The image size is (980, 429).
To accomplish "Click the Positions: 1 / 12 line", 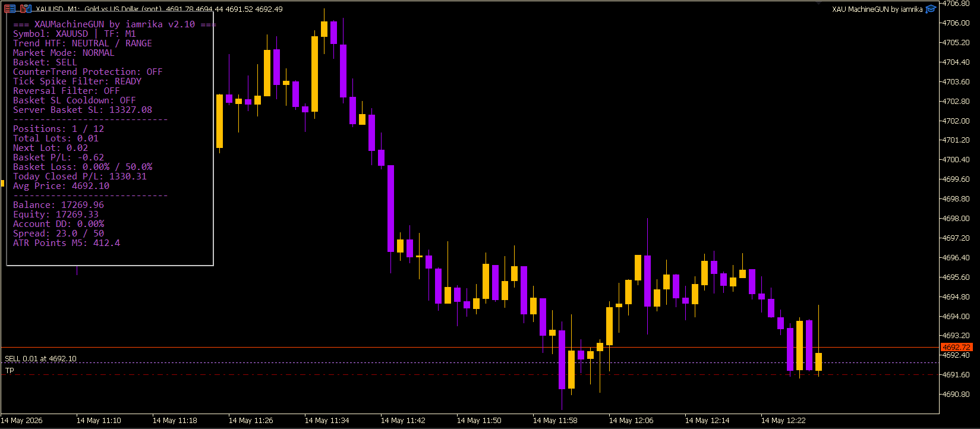I will click(58, 129).
